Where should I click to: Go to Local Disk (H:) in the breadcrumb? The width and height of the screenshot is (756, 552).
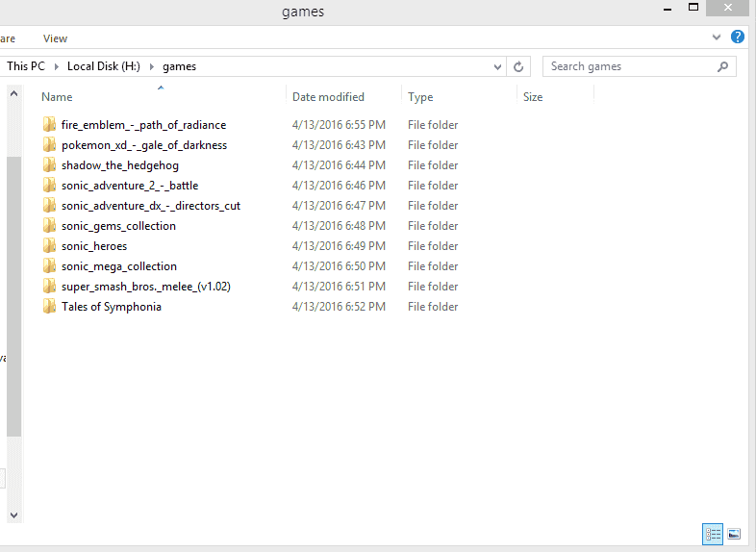pyautogui.click(x=104, y=66)
